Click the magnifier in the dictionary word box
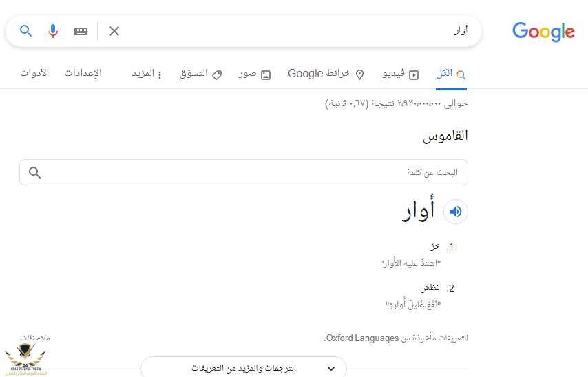The height and width of the screenshot is (377, 588). click(x=35, y=172)
